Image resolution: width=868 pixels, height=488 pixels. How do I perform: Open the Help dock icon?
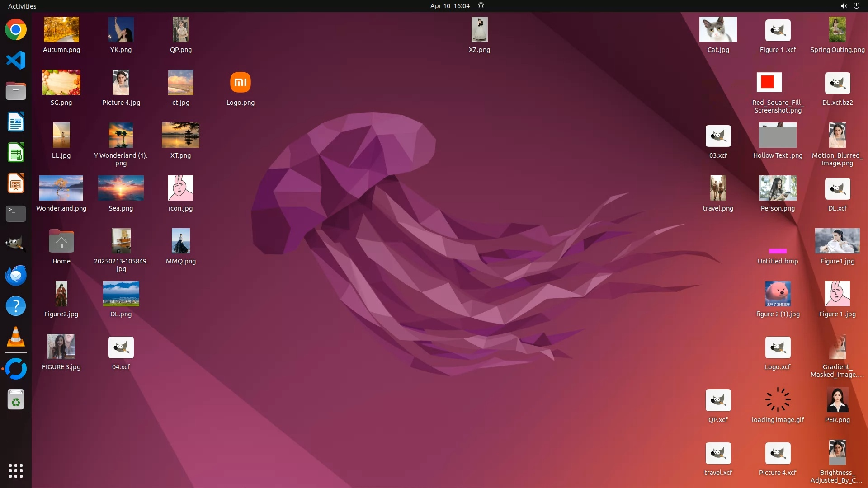16,306
